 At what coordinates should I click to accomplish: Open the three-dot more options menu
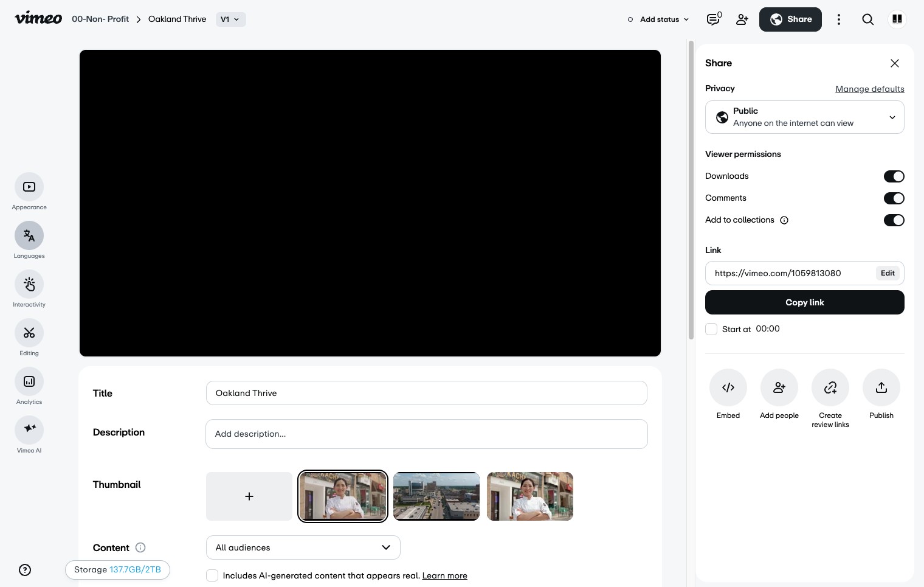tap(839, 19)
